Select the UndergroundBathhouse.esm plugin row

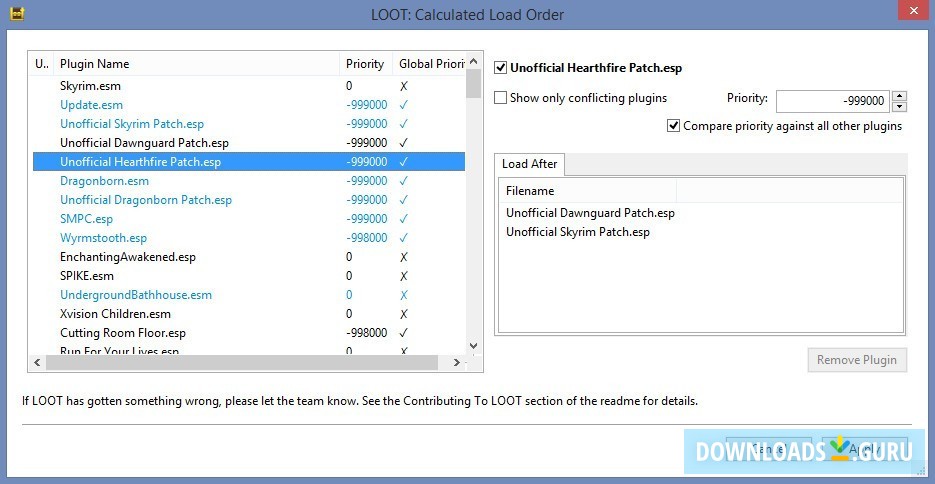[249, 295]
